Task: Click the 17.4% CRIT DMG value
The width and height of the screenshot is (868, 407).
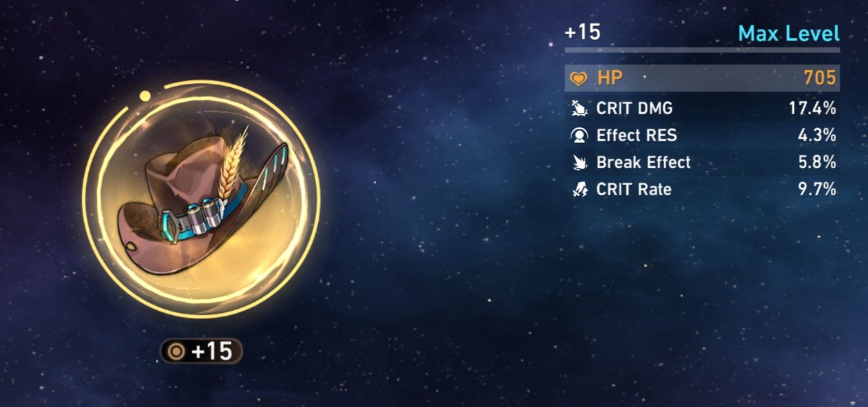Action: [812, 109]
